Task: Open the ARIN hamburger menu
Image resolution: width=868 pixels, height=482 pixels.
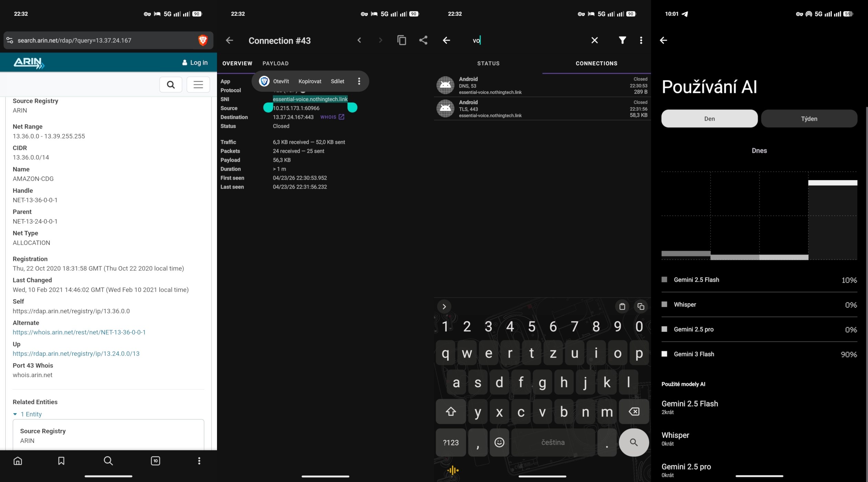Action: (x=198, y=84)
